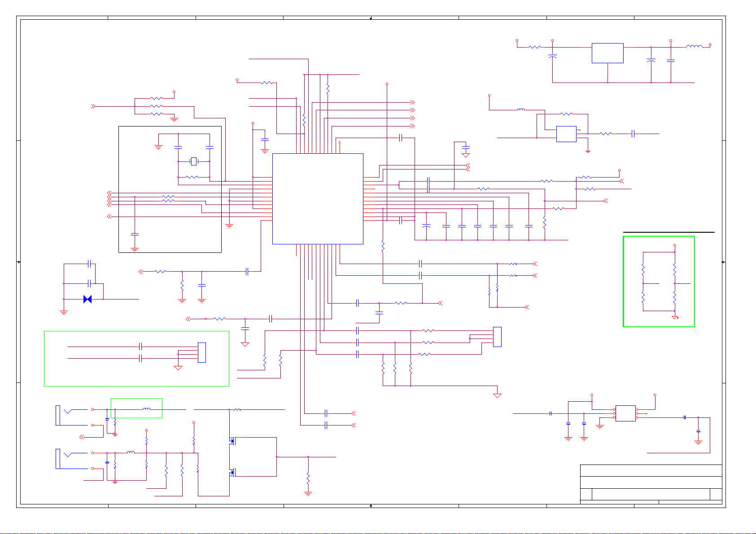756x534 pixels.
Task: Click the inductor on the lower audio jack line
Action: pyautogui.click(x=131, y=452)
